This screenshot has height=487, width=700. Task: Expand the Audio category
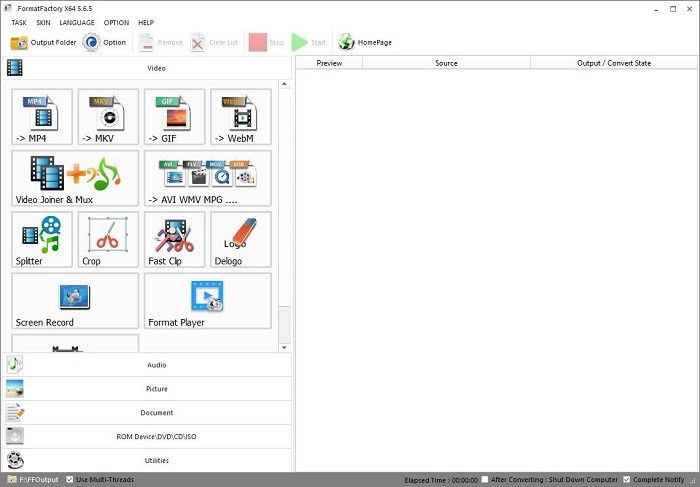click(147, 365)
